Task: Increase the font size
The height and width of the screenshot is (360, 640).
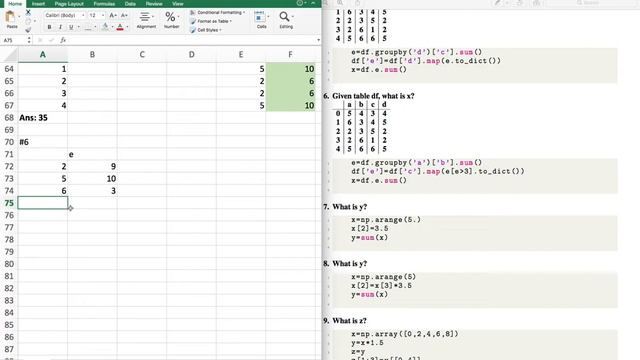Action: click(x=113, y=16)
